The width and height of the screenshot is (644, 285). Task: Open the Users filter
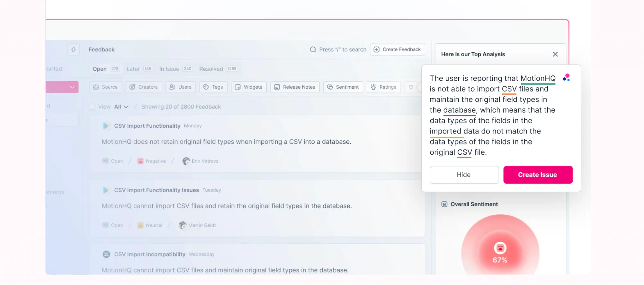[181, 87]
